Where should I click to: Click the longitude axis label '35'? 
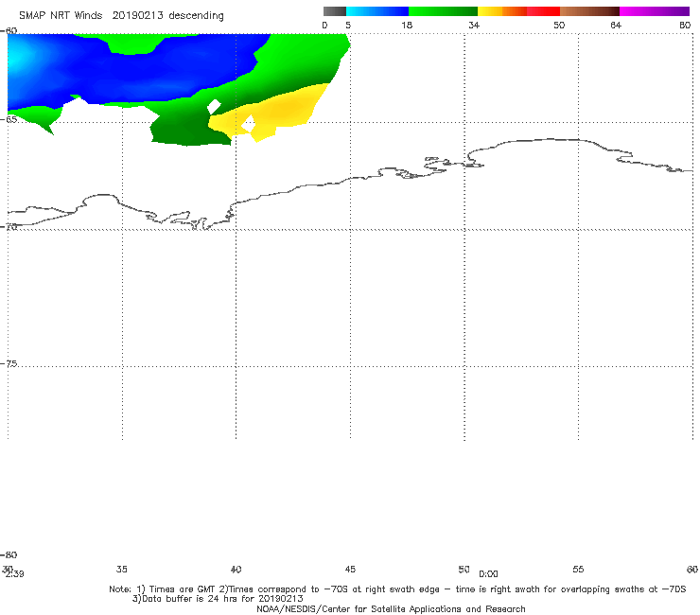click(121, 569)
